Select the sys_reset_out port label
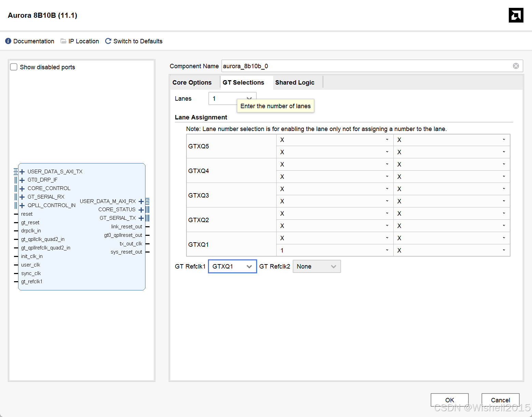 click(x=126, y=252)
